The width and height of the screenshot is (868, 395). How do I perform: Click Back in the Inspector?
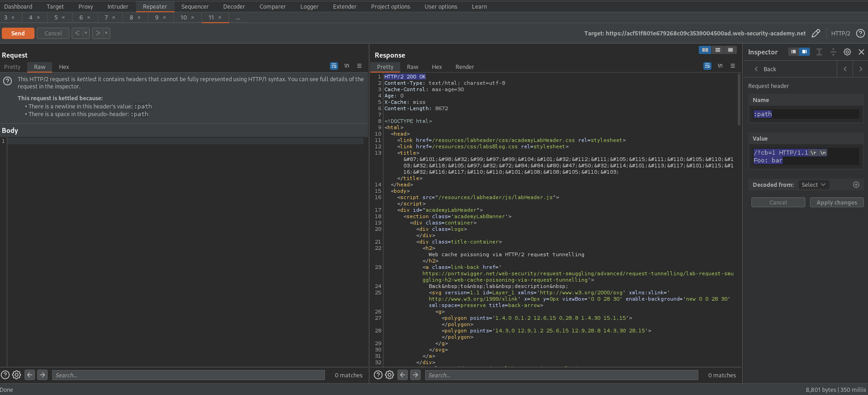[765, 69]
